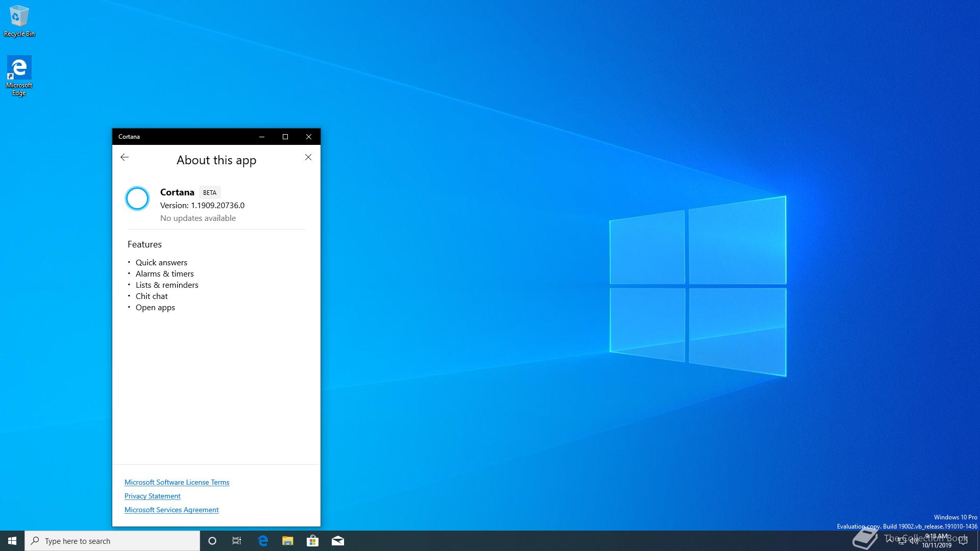The image size is (980, 551).
Task: Open the Action Center notifications icon
Action: [963, 541]
